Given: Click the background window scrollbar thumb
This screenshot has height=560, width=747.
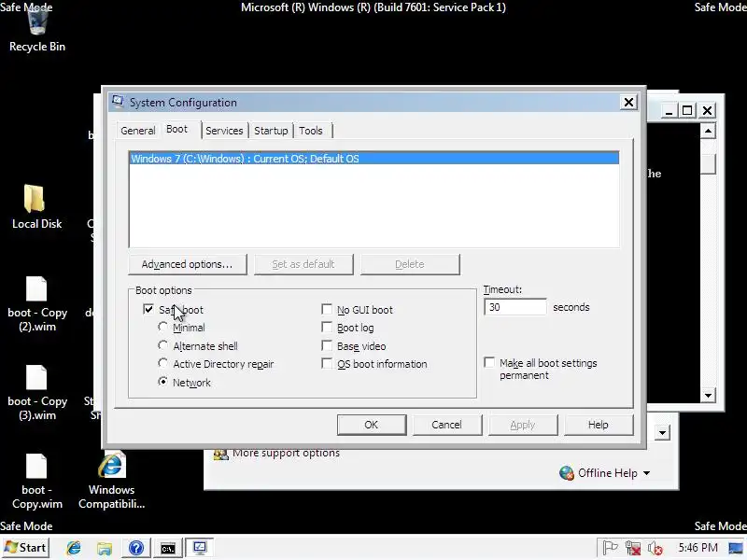Looking at the screenshot, I should (x=709, y=164).
